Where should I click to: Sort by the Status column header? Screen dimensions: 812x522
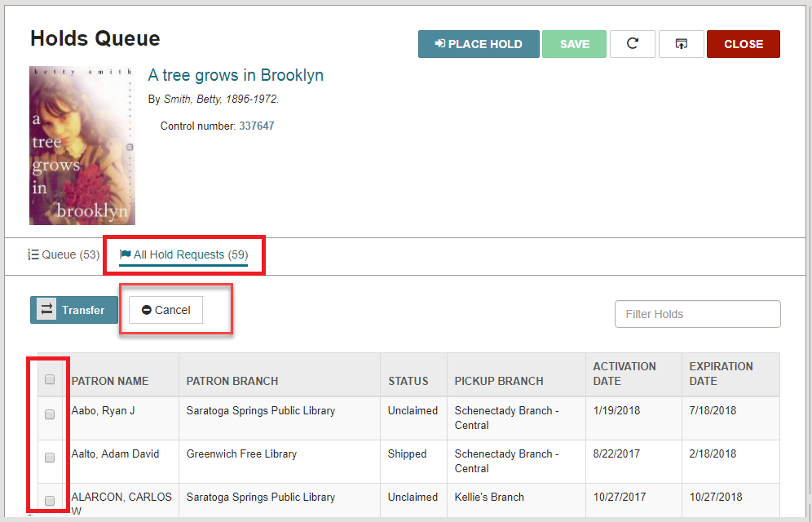coord(408,381)
